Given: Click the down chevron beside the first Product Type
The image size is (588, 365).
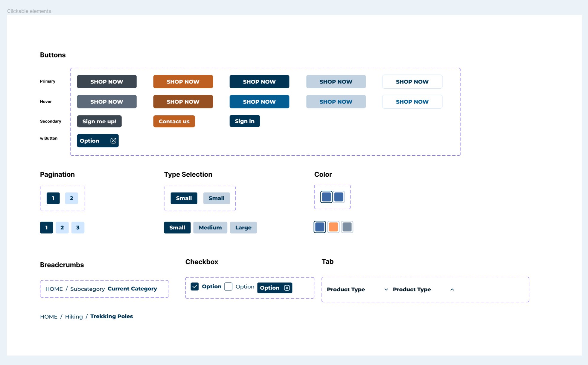Looking at the screenshot, I should click(x=386, y=290).
